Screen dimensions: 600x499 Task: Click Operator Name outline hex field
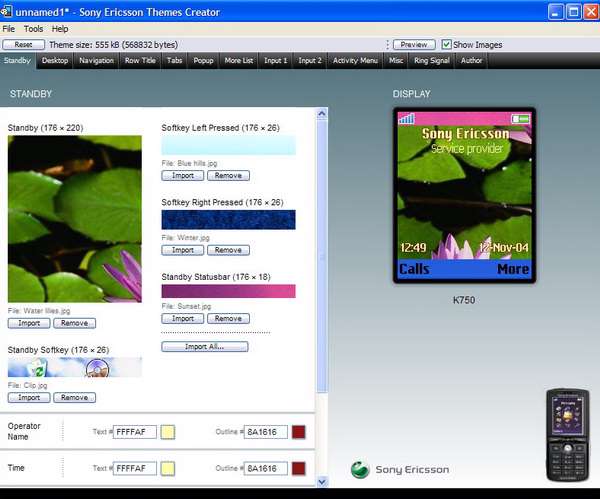point(266,432)
